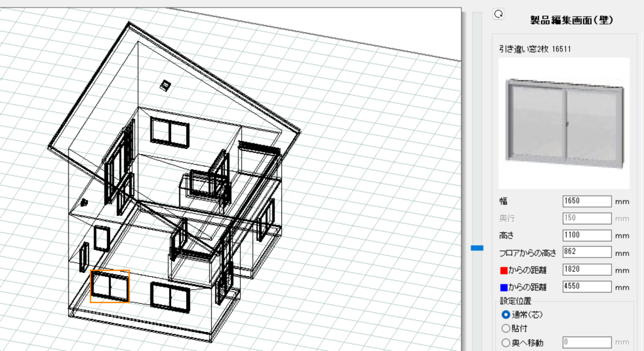Select the 通常(芯) placement option

point(505,314)
